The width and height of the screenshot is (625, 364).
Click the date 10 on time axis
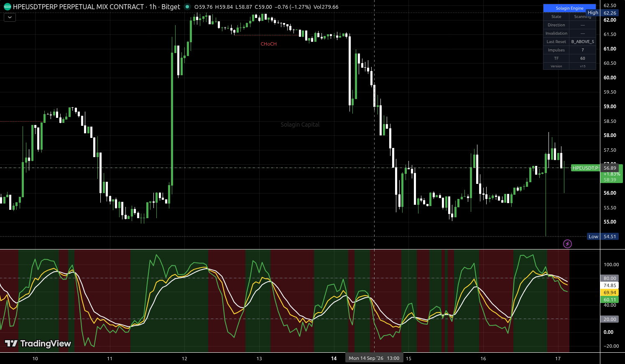click(35, 359)
